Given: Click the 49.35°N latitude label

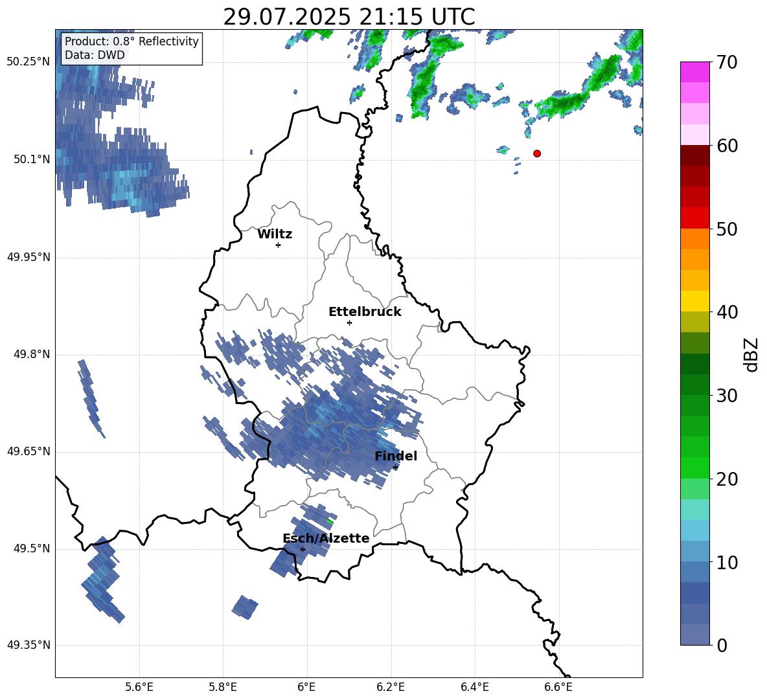Looking at the screenshot, I should pyautogui.click(x=28, y=645).
